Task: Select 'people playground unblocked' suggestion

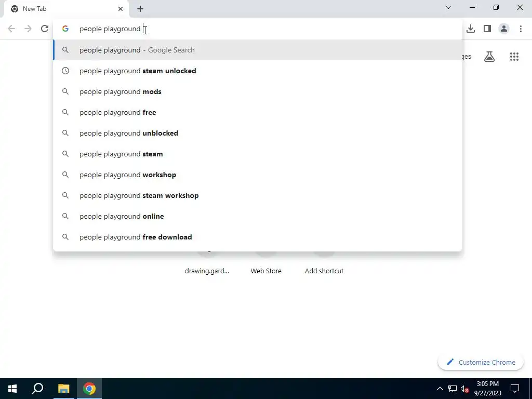Action: point(258,133)
